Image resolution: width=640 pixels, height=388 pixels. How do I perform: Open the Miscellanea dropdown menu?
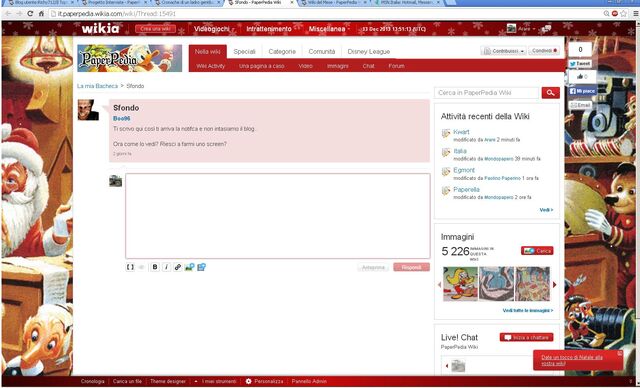pos(329,29)
